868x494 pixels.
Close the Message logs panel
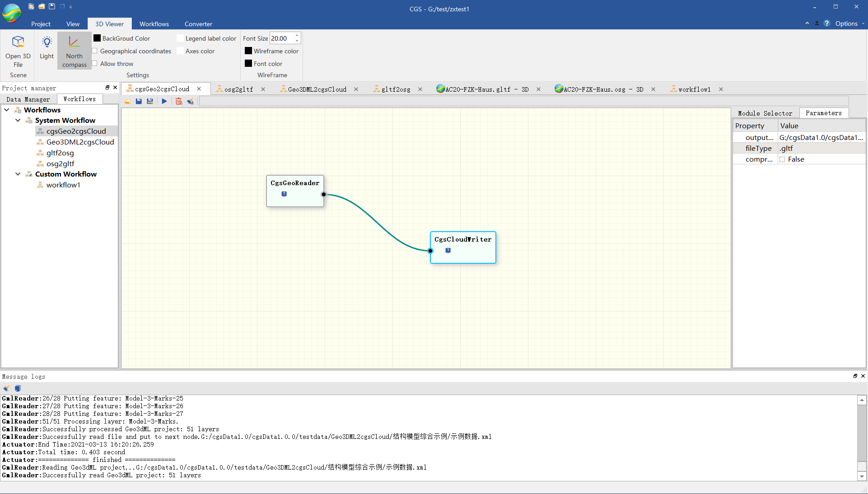tap(863, 376)
